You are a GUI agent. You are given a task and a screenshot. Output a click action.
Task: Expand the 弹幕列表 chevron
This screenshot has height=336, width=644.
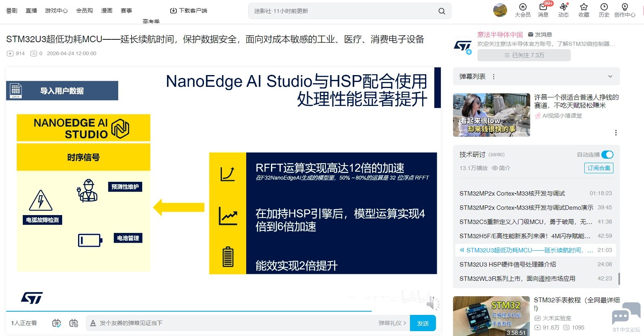[x=610, y=77]
